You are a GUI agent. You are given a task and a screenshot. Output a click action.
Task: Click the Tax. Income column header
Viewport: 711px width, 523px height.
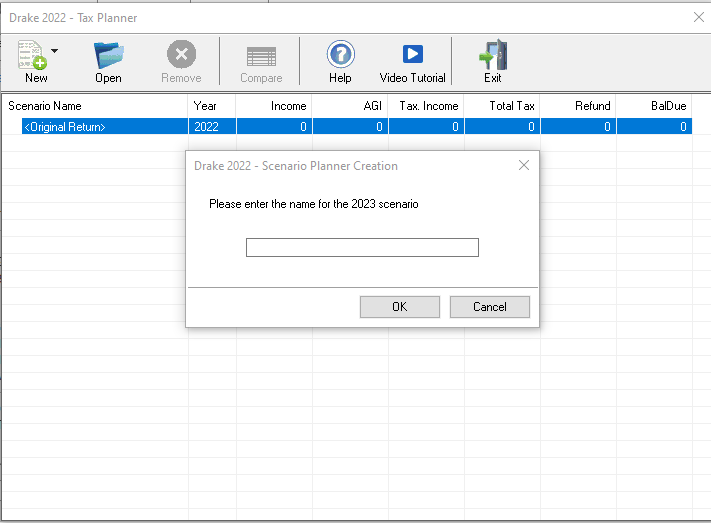426,106
